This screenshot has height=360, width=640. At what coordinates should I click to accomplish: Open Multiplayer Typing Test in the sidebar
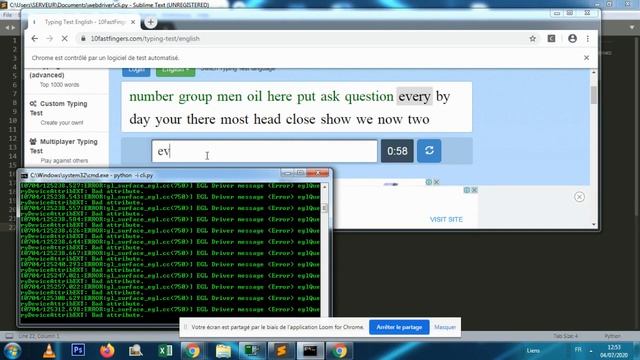tap(64, 146)
